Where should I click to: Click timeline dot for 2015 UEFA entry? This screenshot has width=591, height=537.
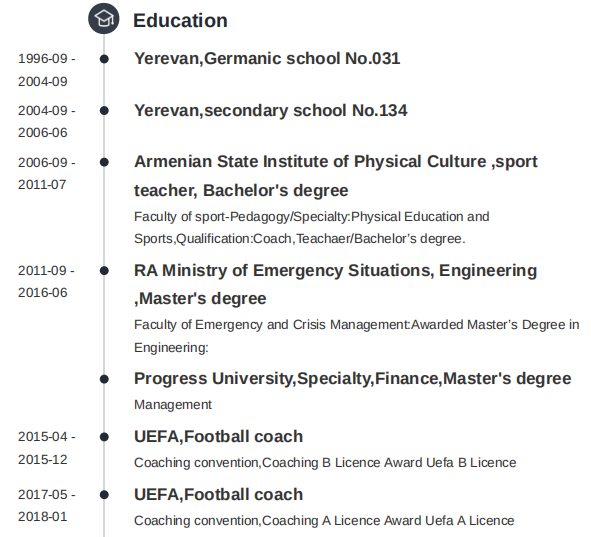[x=104, y=437]
